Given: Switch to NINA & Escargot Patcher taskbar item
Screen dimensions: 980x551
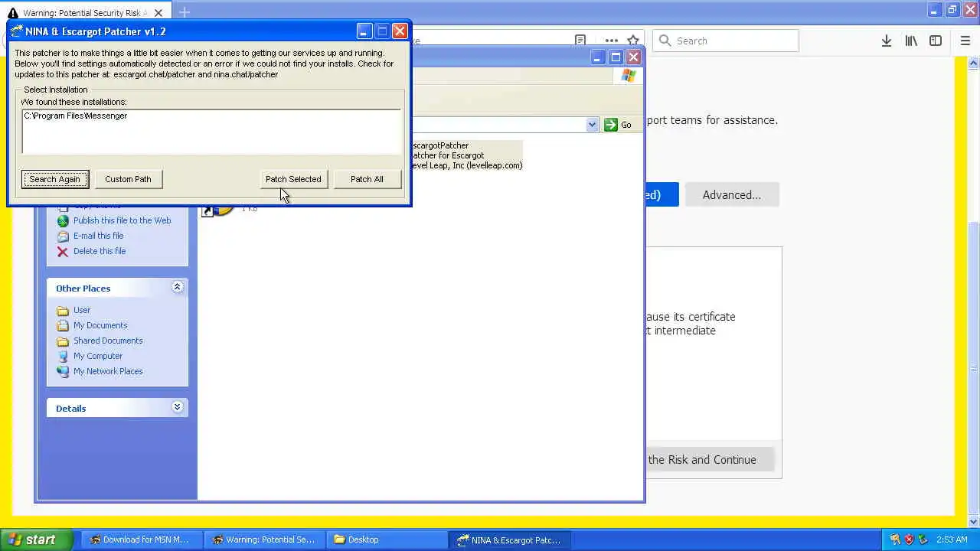Looking at the screenshot, I should [x=511, y=540].
